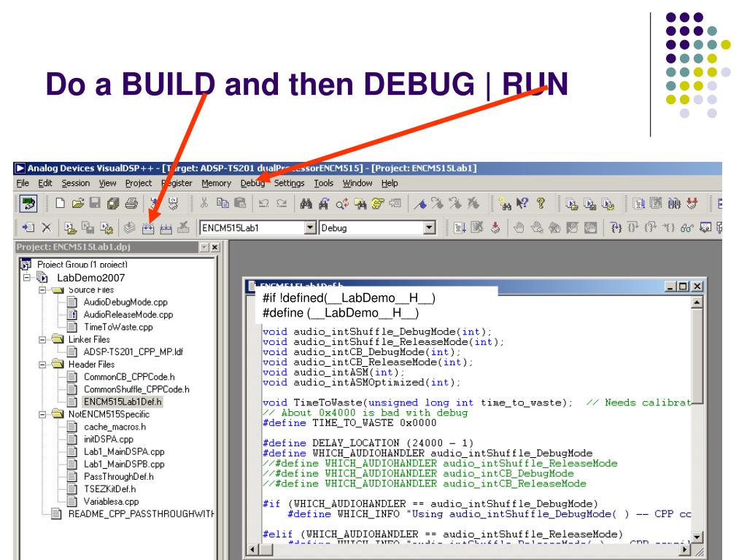Image resolution: width=747 pixels, height=560 pixels.
Task: Click the Save All icon
Action: coord(113,203)
